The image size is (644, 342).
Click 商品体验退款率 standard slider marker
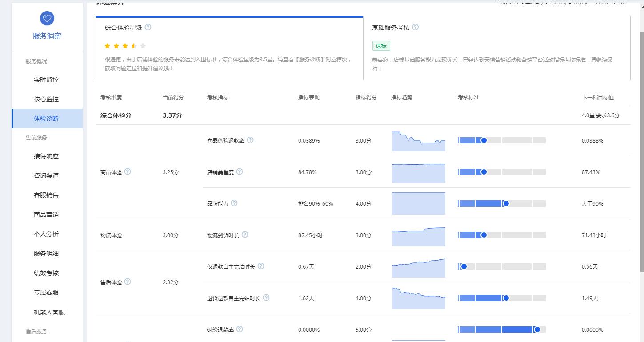[484, 140]
